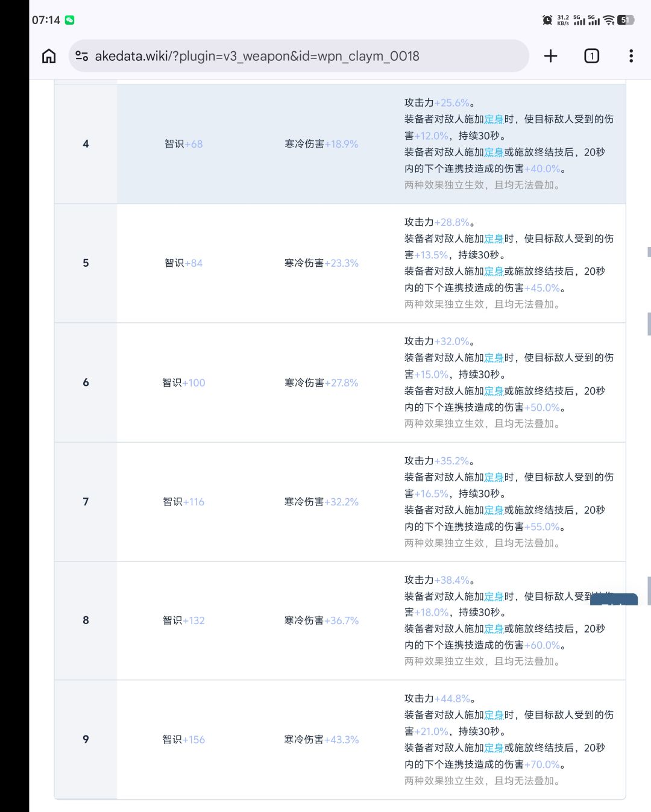The width and height of the screenshot is (651, 812).
Task: Open a new tab with plus icon
Action: click(x=550, y=56)
